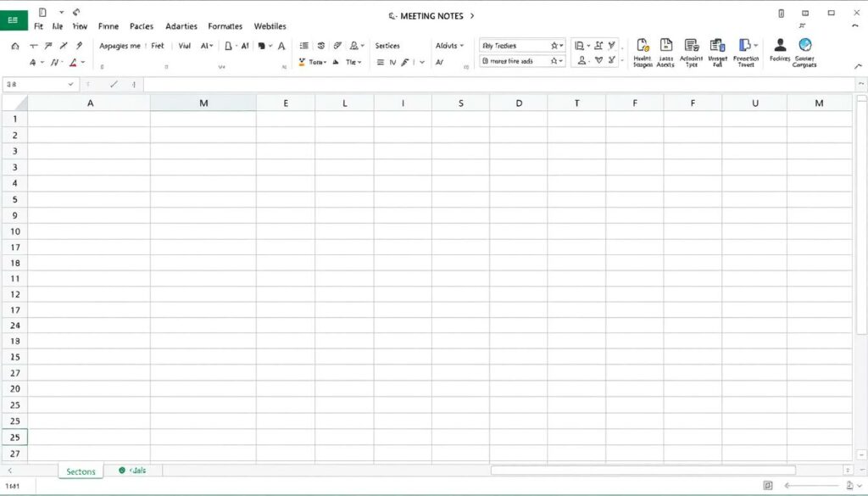Collapse the ribbon with bottom-right chevron
Screen dimensions: 868x496
tap(858, 66)
